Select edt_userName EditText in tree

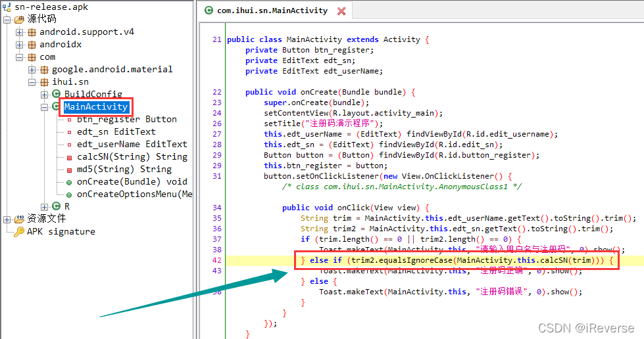(132, 144)
